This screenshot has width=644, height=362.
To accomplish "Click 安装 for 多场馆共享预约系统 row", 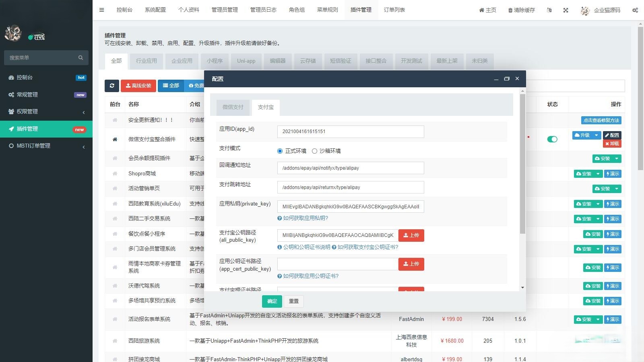I will 593,301.
